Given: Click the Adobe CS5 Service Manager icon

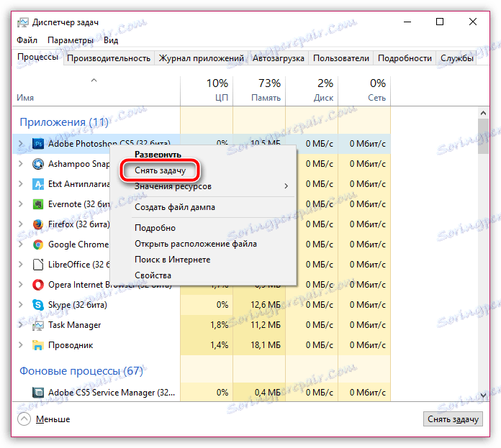Looking at the screenshot, I should 38,392.
